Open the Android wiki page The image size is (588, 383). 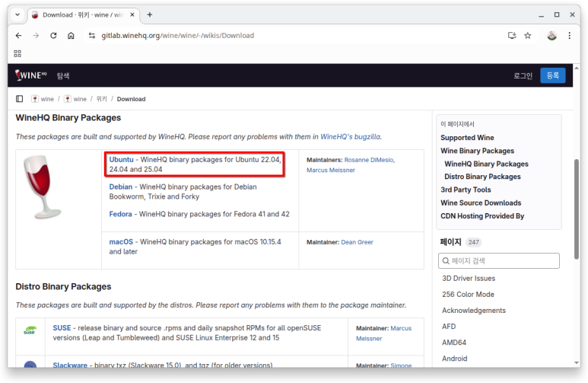coord(454,359)
